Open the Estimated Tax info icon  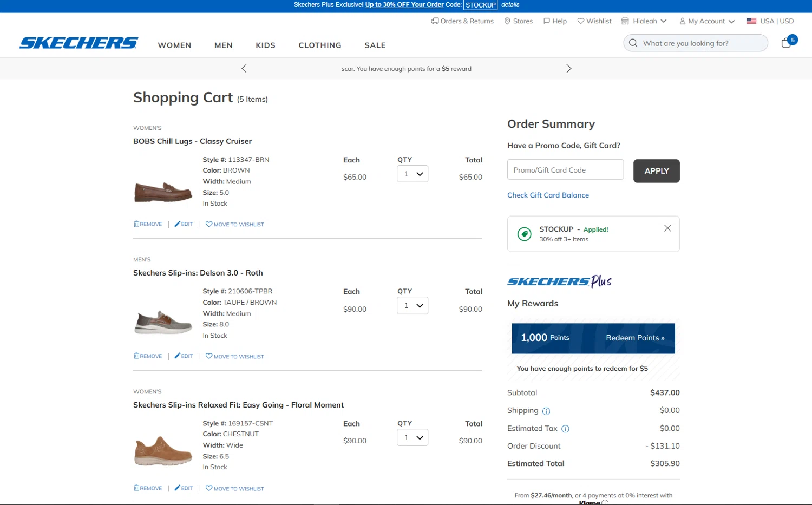(x=565, y=429)
